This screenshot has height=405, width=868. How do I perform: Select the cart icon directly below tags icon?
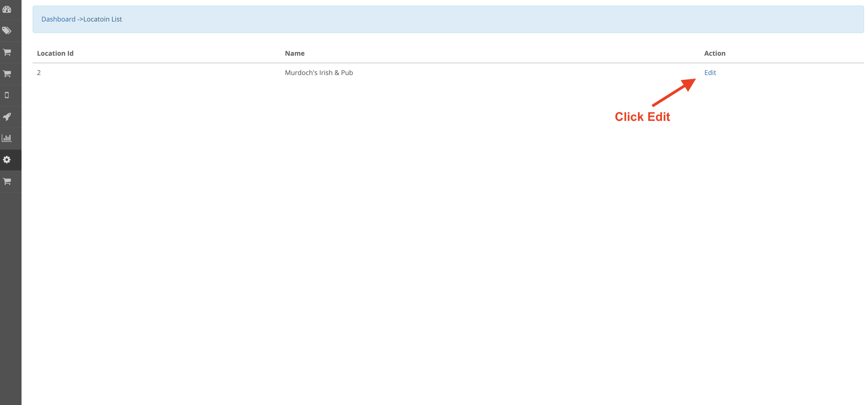[7, 52]
